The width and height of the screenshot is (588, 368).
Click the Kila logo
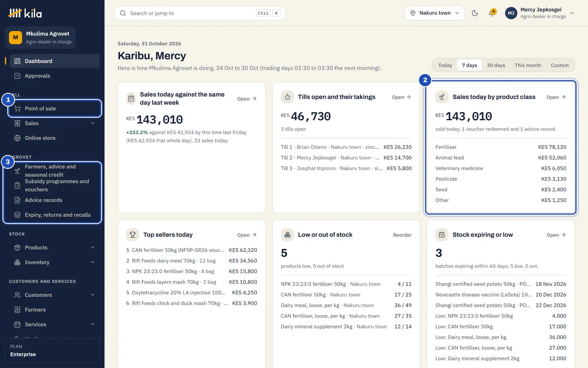(25, 13)
